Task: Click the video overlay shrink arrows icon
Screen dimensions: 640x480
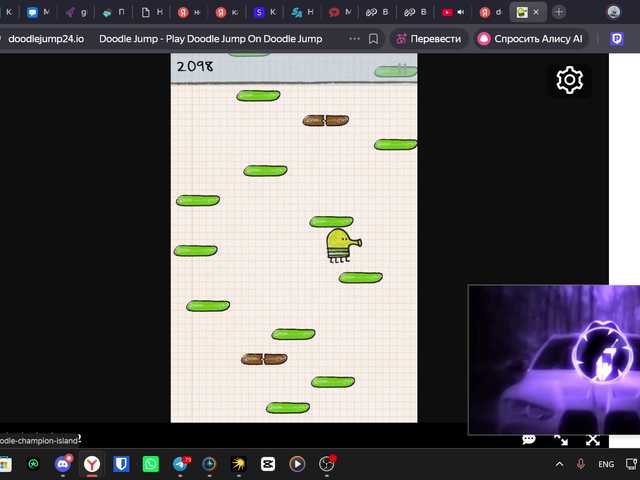Action: click(x=561, y=440)
